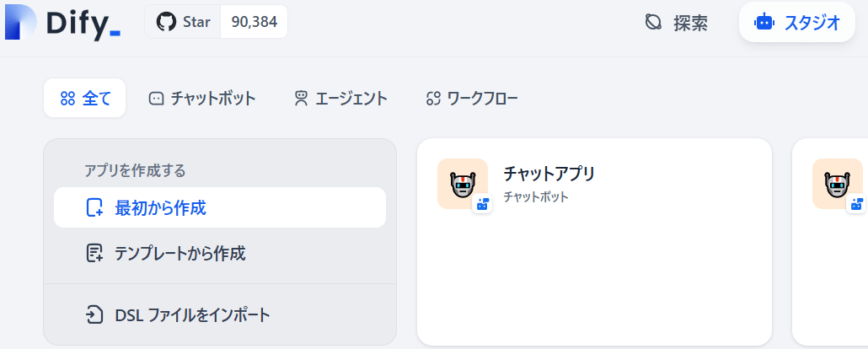Click the GitHub Star icon
868x349 pixels.
pos(169,22)
